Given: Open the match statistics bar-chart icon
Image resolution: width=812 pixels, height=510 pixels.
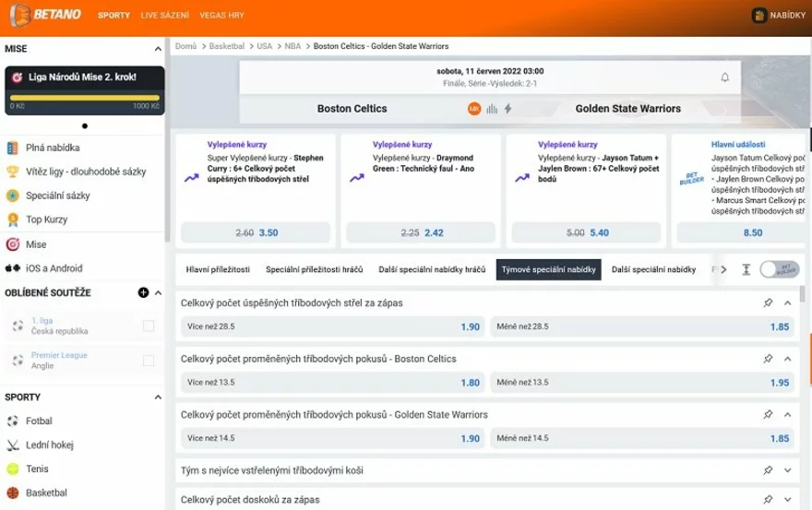Looking at the screenshot, I should 492,109.
